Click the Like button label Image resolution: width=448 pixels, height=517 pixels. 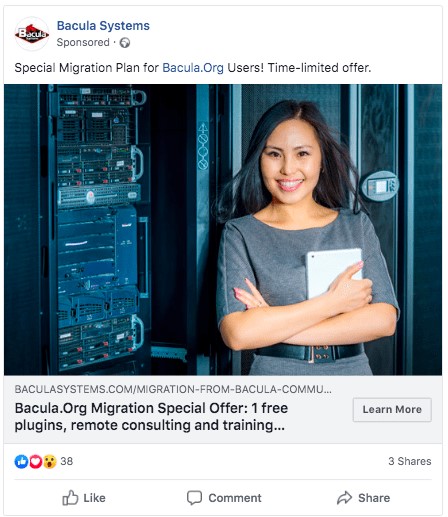pos(94,498)
